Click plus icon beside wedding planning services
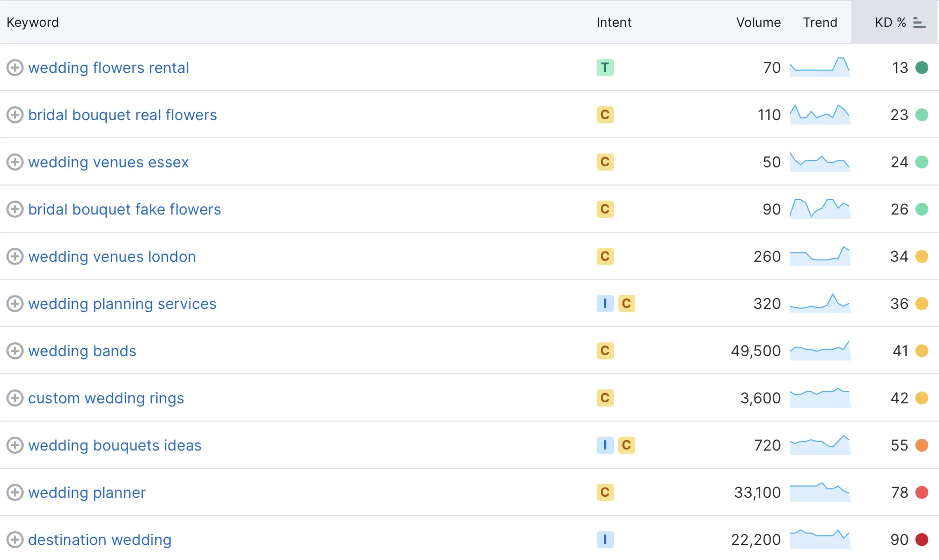 [x=14, y=304]
